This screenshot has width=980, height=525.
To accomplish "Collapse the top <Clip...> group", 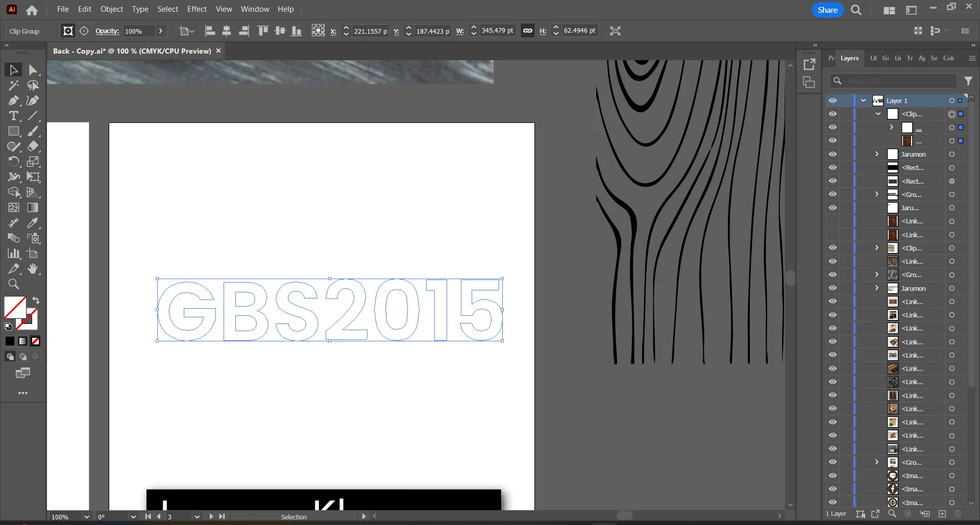I will click(x=878, y=114).
